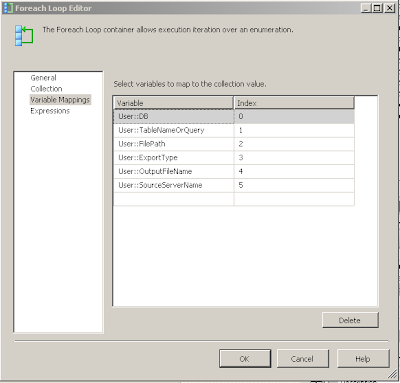Select the User::SourceServerName variable cell
This screenshot has height=383, width=400.
(x=174, y=185)
